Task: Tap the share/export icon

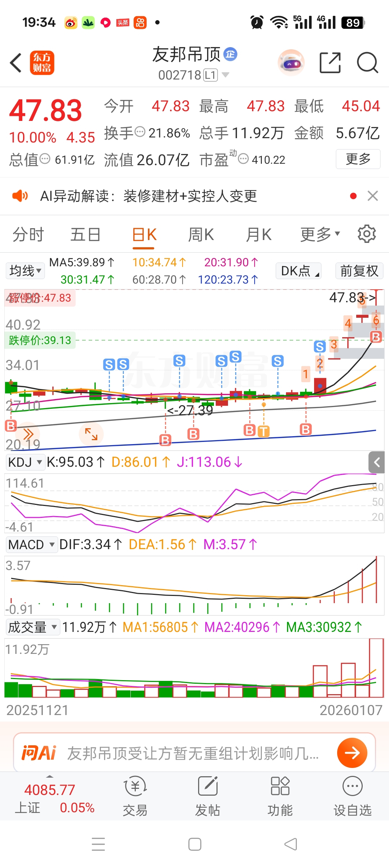Action: [x=330, y=63]
